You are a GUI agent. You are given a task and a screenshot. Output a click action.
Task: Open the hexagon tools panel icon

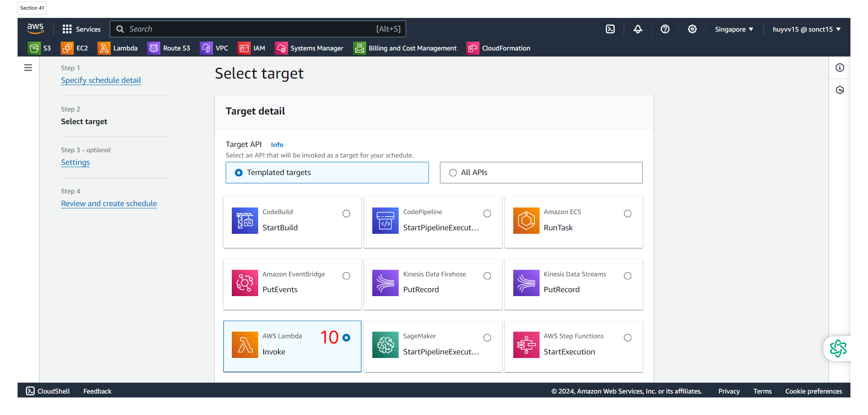pos(840,90)
